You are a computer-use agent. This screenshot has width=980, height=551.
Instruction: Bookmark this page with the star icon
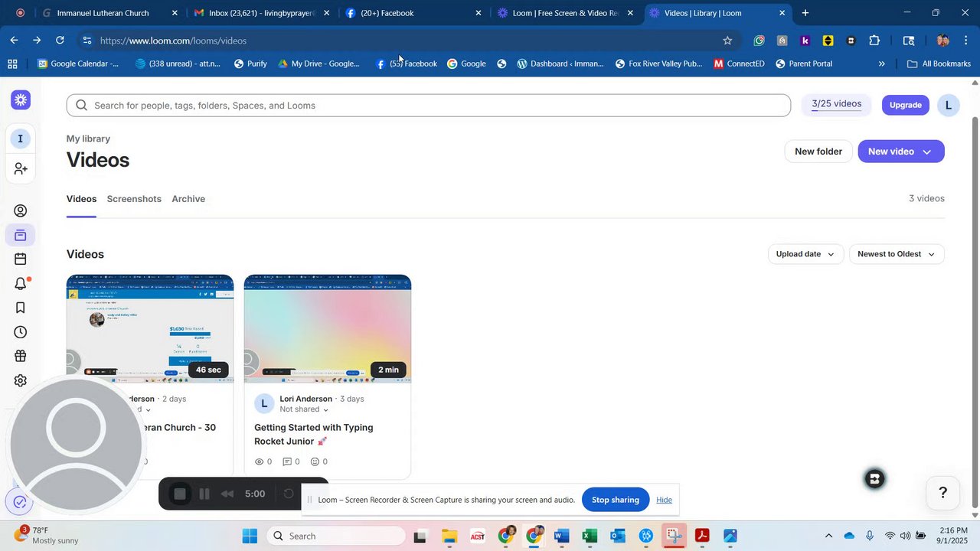coord(727,41)
